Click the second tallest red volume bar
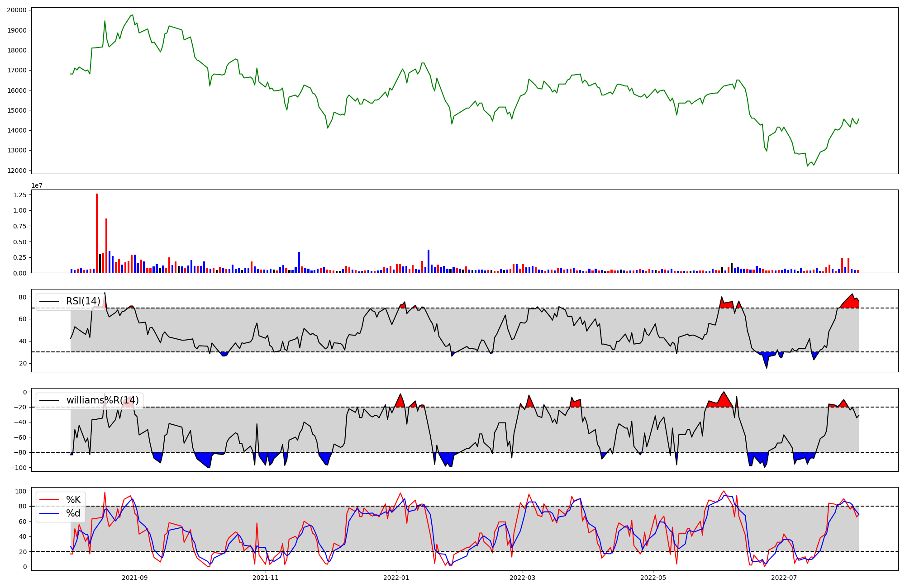The image size is (905, 588). coord(106,246)
